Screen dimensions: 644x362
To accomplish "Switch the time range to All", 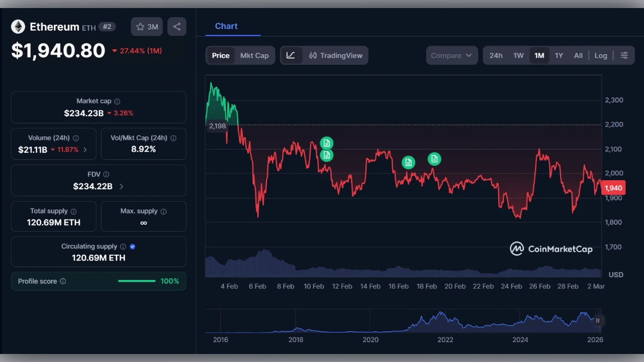I will coord(578,55).
